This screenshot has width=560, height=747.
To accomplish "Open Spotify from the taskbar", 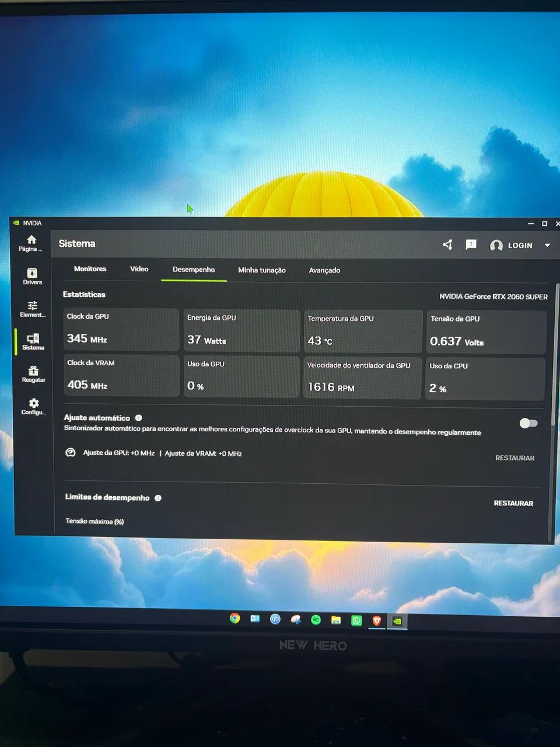I will pyautogui.click(x=316, y=620).
